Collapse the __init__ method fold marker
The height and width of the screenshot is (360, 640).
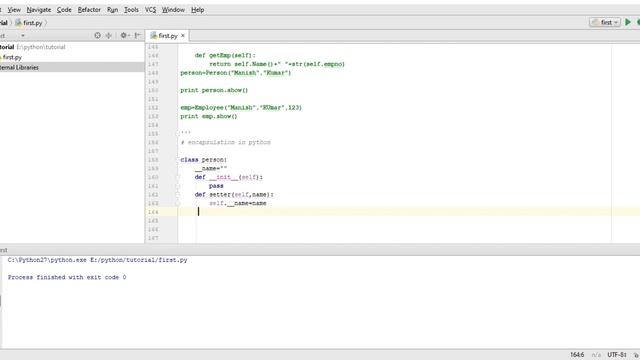click(x=178, y=177)
